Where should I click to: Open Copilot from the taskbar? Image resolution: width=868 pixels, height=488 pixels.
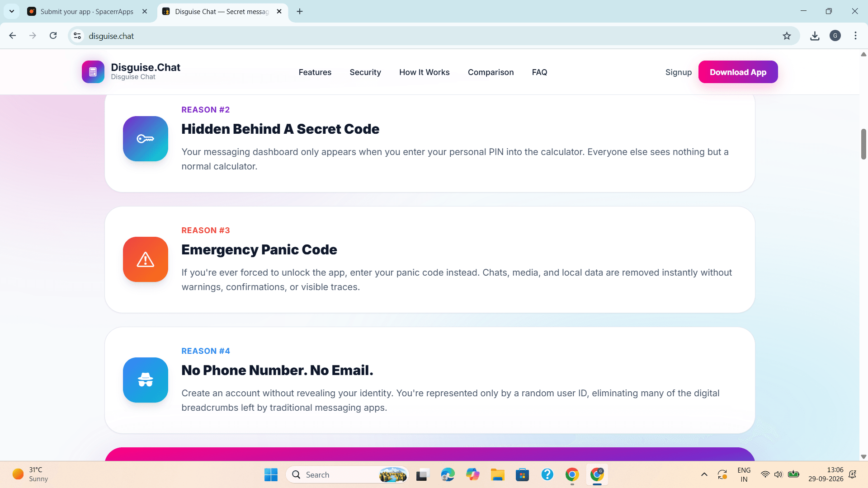pos(472,474)
